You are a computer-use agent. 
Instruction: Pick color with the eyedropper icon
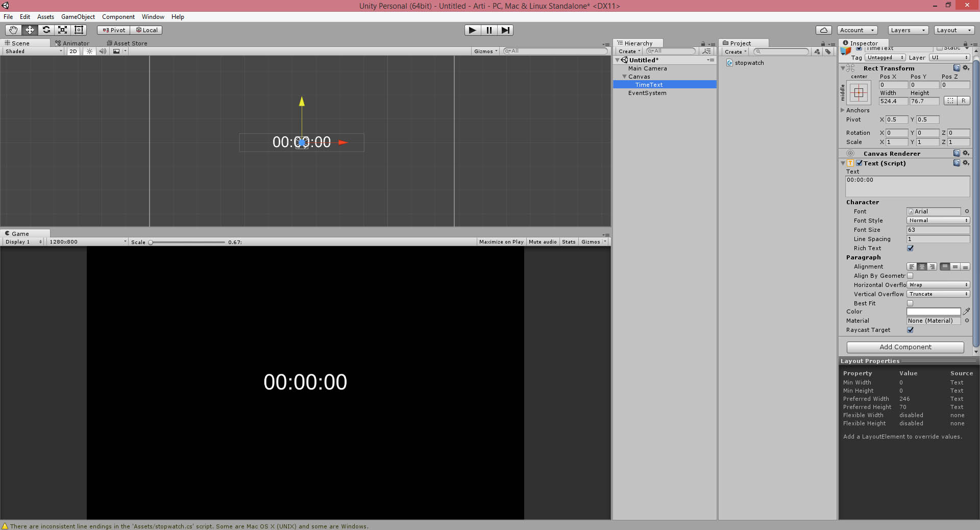(x=966, y=311)
